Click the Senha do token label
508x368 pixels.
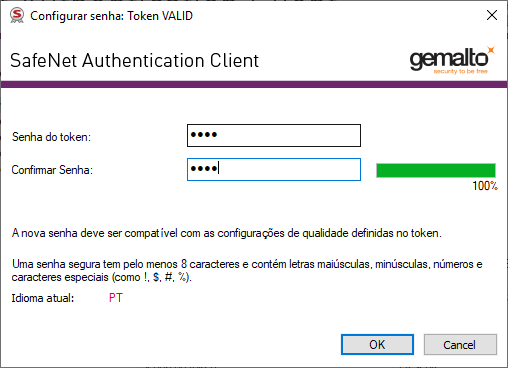coord(51,137)
